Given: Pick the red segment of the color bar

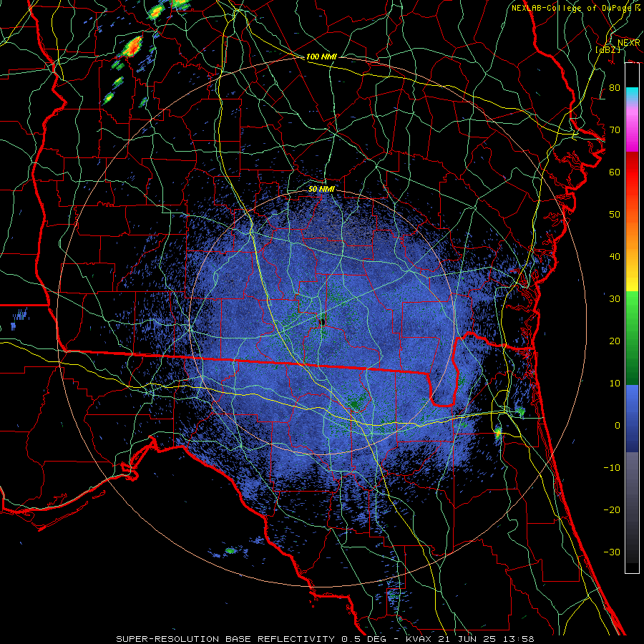Looking at the screenshot, I should tap(632, 172).
